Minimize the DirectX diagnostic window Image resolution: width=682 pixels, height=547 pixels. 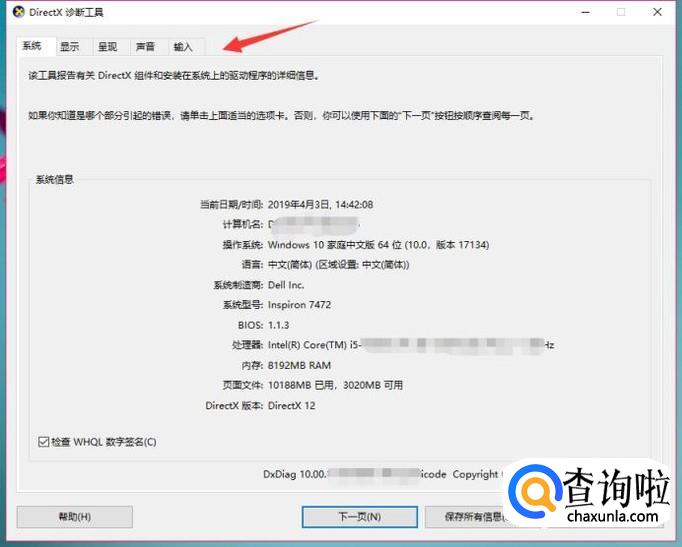tap(586, 12)
